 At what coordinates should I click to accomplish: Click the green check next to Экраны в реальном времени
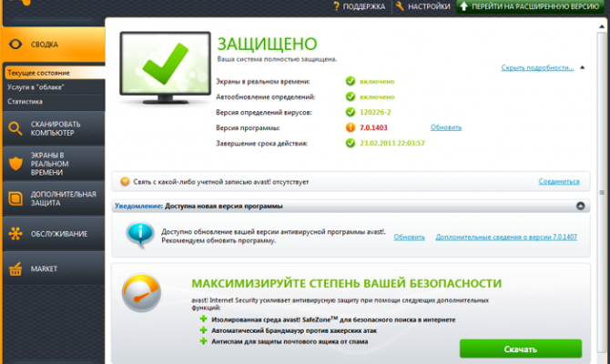(x=351, y=81)
